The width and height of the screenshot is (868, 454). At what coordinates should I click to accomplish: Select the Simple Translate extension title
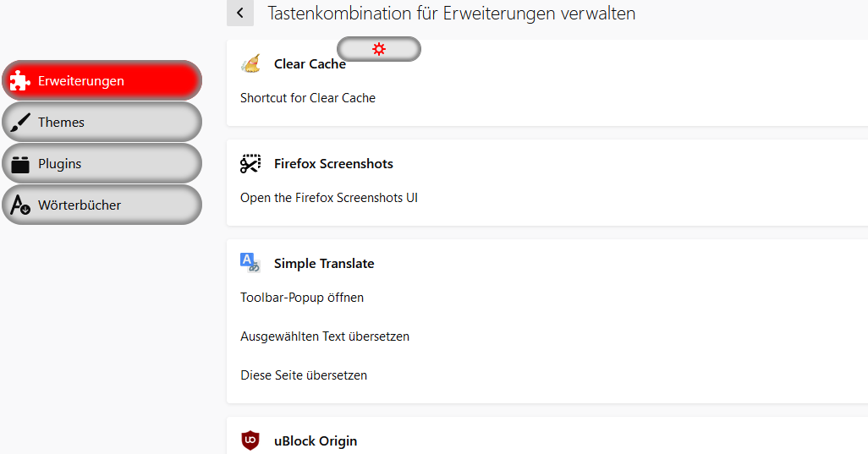coord(324,263)
